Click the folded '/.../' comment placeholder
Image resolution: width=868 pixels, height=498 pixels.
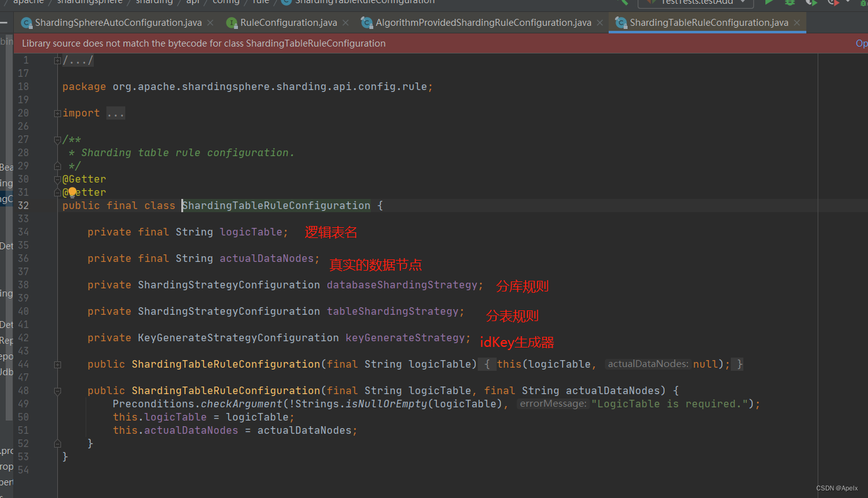[x=78, y=60]
